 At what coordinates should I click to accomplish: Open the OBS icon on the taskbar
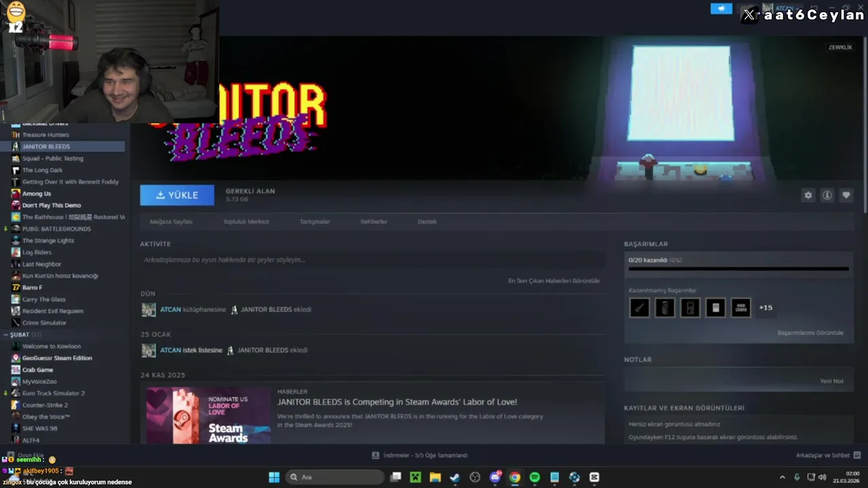click(x=475, y=477)
